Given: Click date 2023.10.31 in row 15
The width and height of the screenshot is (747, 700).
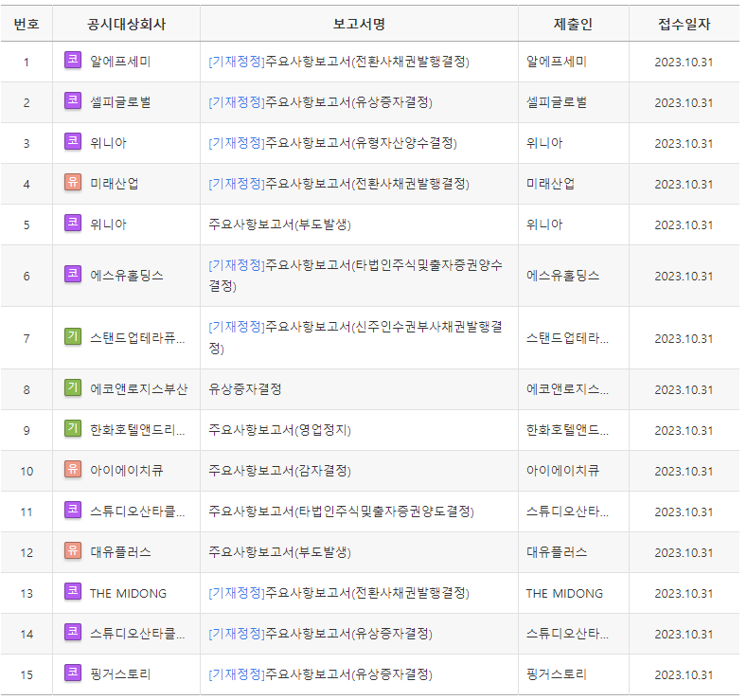Looking at the screenshot, I should click(684, 675).
